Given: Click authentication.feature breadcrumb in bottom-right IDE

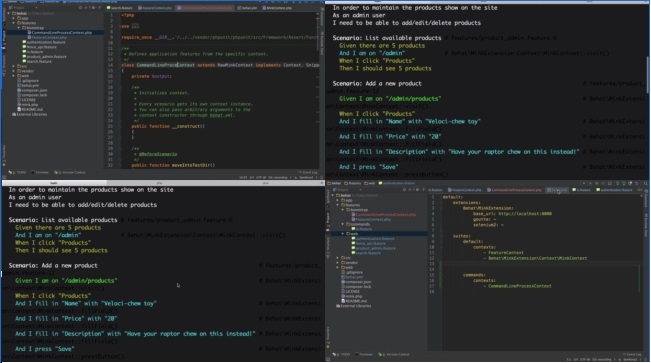Looking at the screenshot, I should coord(396,183).
